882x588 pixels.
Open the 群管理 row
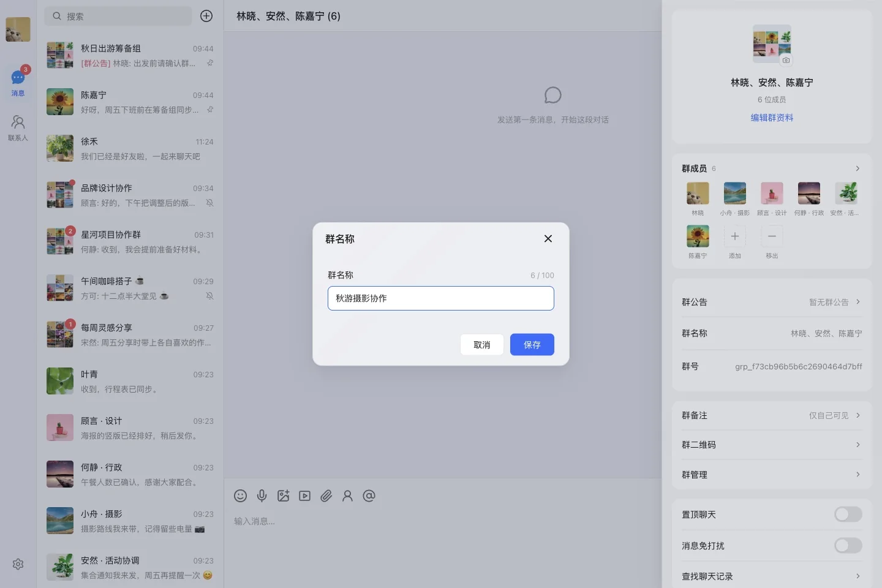pos(772,475)
